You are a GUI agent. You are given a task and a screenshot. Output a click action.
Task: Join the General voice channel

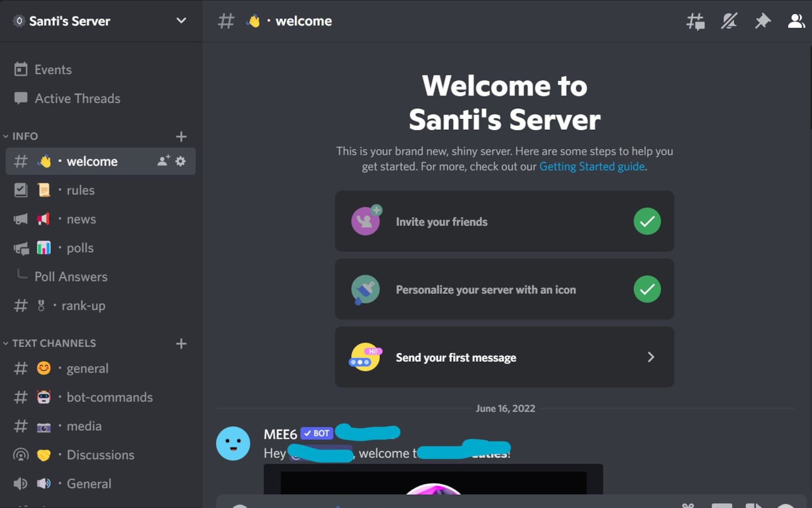[x=101, y=483]
